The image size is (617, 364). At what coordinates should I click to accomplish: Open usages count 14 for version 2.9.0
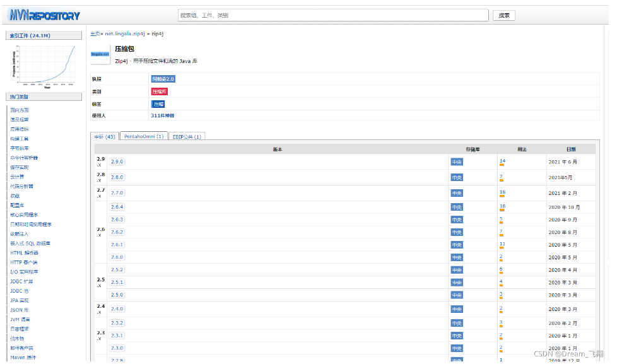[502, 161]
